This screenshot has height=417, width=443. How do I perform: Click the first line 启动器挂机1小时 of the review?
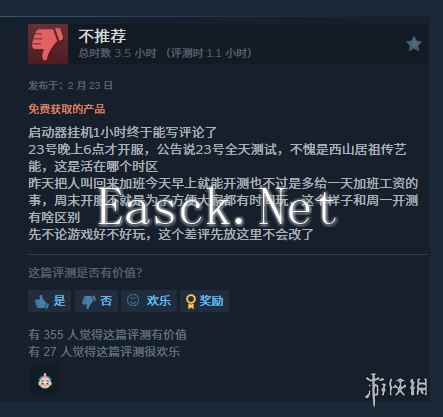(x=123, y=132)
